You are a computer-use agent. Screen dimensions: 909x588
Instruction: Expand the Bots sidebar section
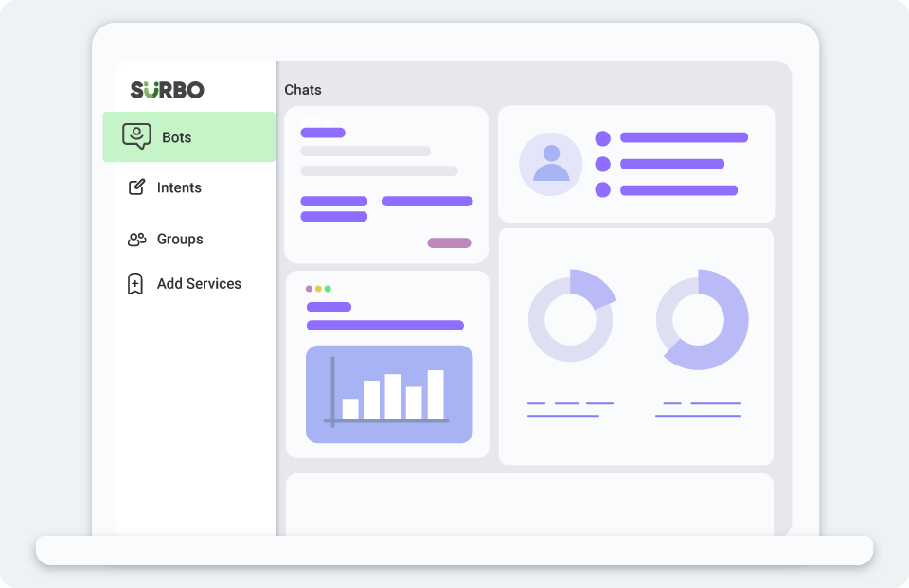tap(178, 136)
